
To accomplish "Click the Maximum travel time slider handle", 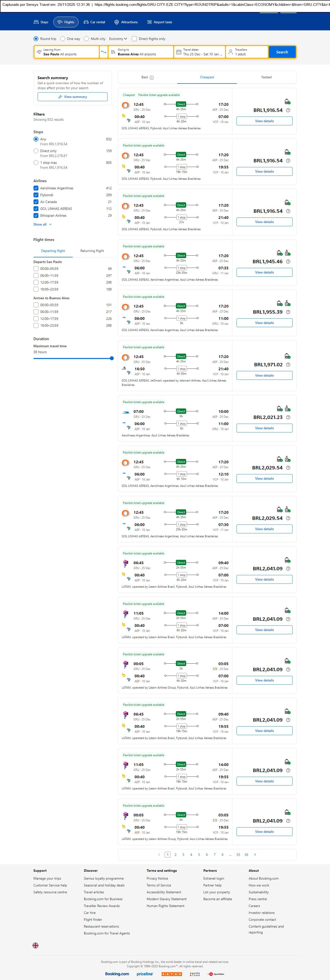I will 112,358.
